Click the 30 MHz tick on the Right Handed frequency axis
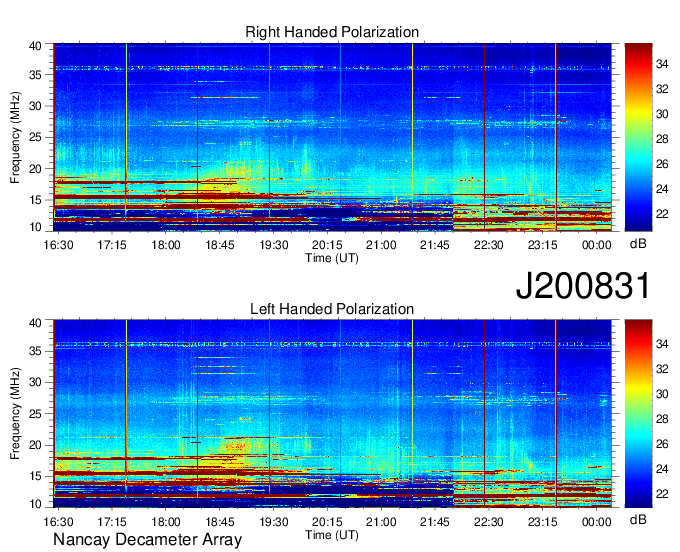 tap(35, 106)
